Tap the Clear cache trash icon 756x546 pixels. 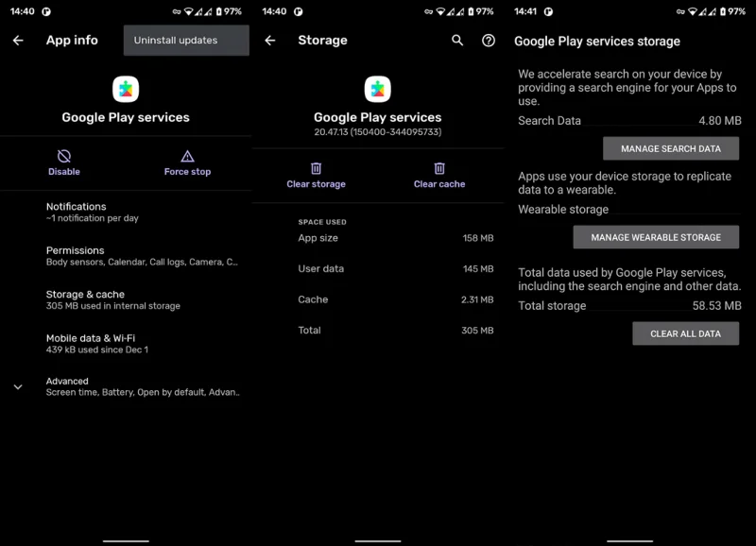(x=439, y=168)
